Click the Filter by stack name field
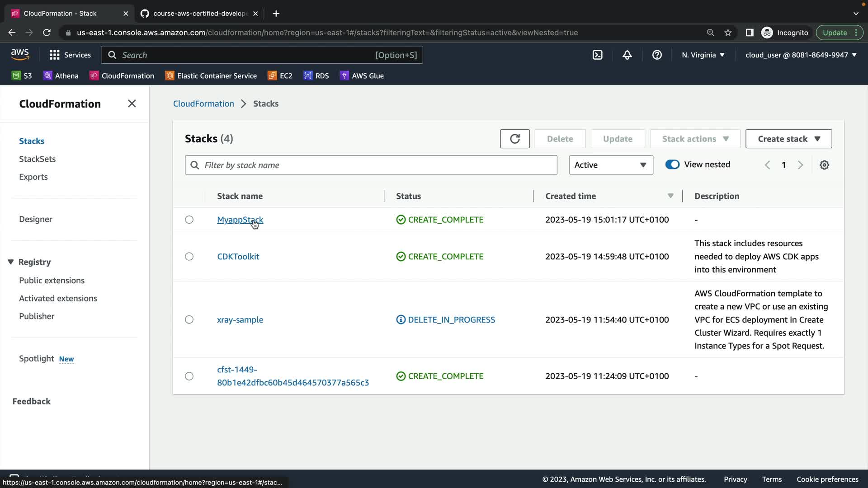868x488 pixels. (371, 165)
